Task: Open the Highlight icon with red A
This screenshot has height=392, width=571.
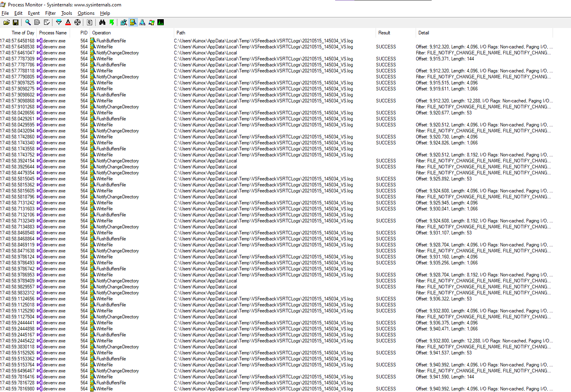Action: 68,22
